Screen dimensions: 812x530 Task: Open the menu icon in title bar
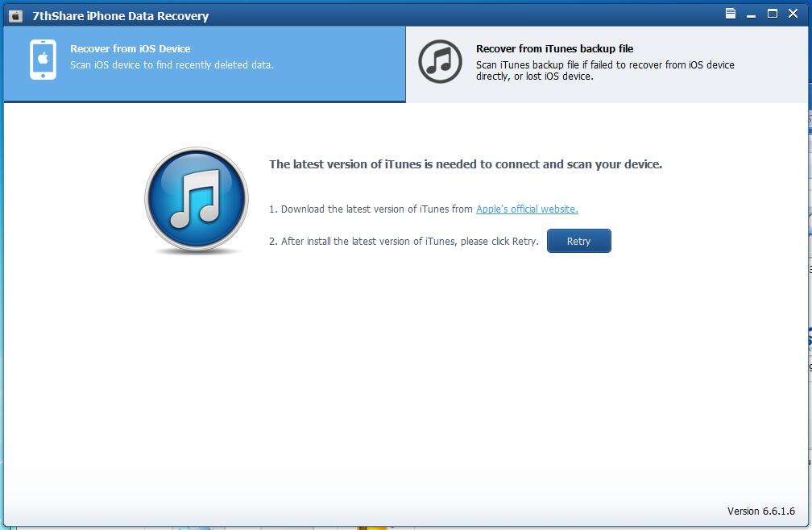tap(730, 14)
